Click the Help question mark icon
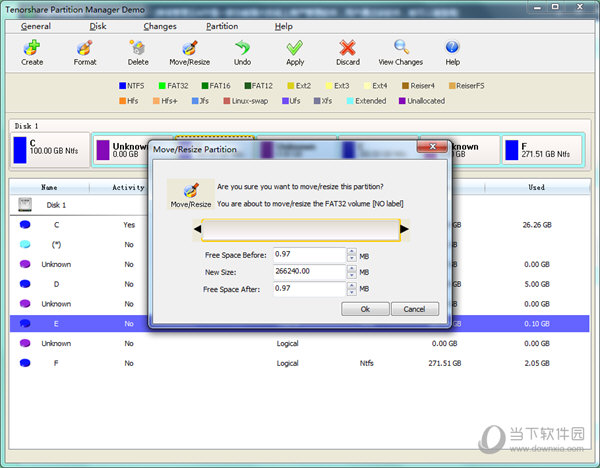Image resolution: width=600 pixels, height=468 pixels. (x=452, y=47)
